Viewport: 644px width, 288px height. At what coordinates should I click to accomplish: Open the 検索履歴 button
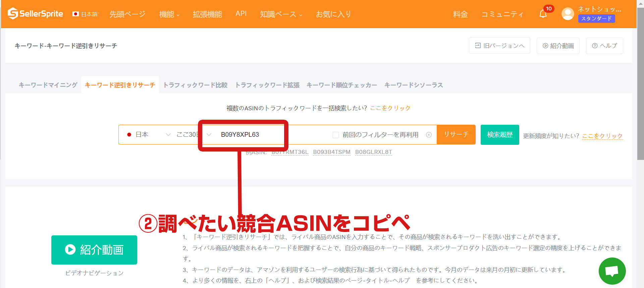[x=500, y=135]
